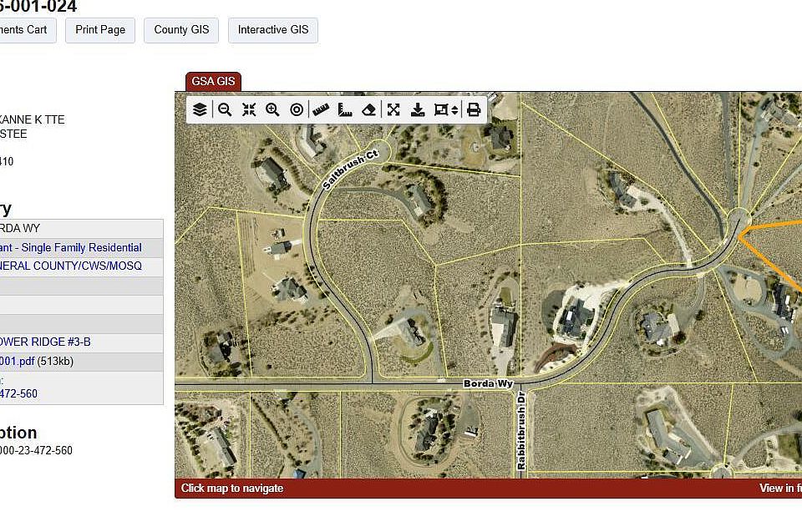Print the map via printer icon

pyautogui.click(x=474, y=109)
